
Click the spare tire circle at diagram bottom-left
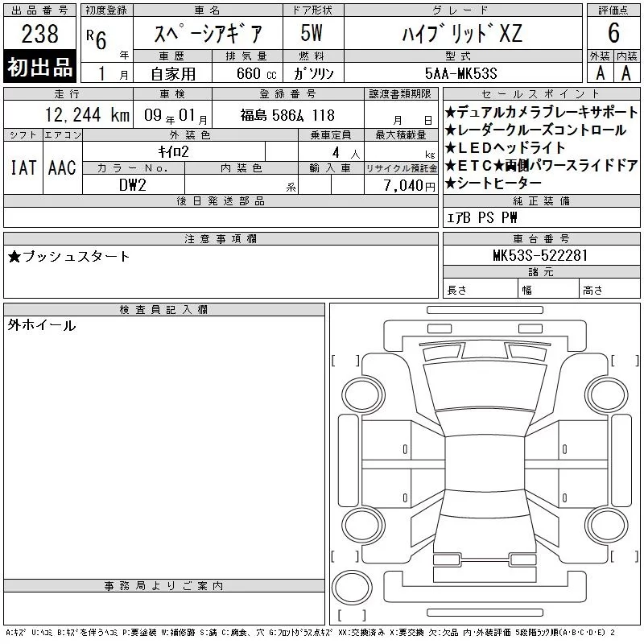point(352,588)
